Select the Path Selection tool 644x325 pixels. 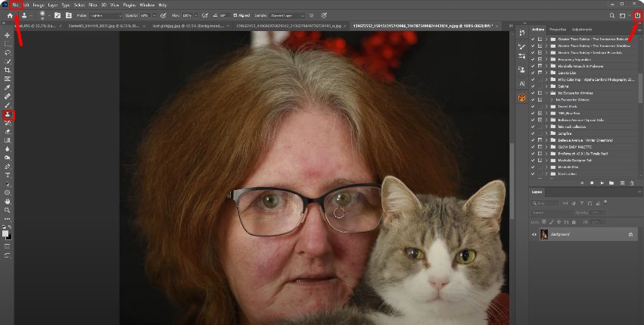click(8, 184)
